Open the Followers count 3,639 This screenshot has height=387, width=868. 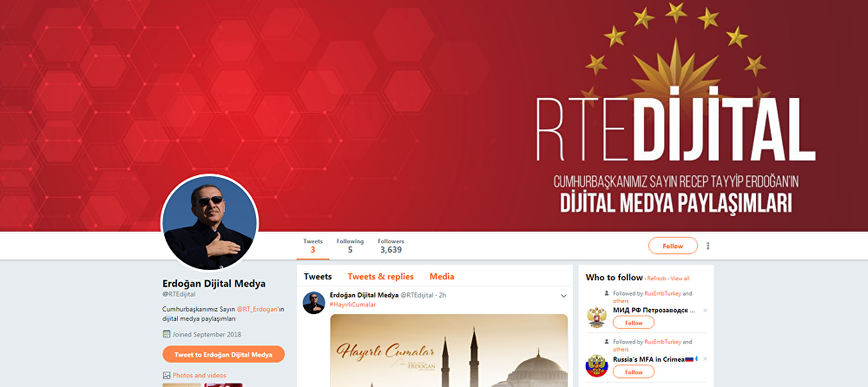tap(391, 246)
